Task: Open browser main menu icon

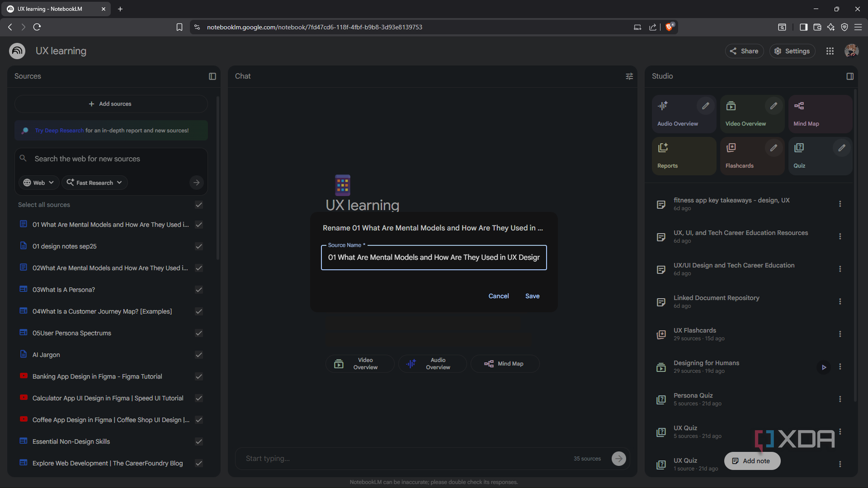Action: pos(858,27)
